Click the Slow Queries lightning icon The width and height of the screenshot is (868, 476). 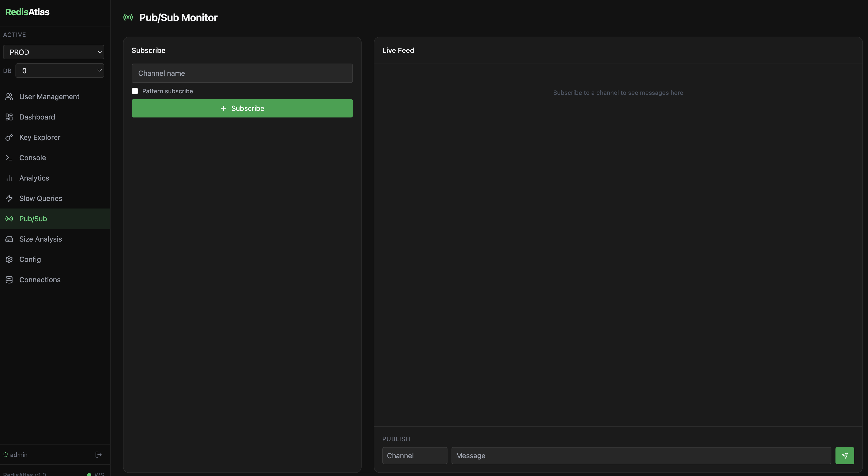click(9, 198)
